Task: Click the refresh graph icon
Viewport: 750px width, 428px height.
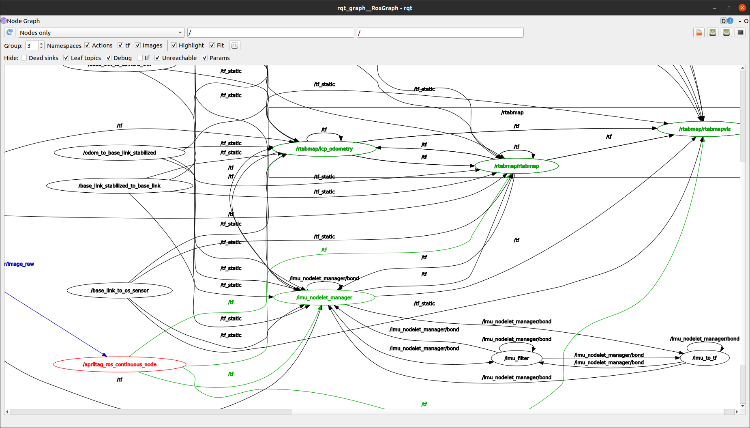Action: (9, 32)
